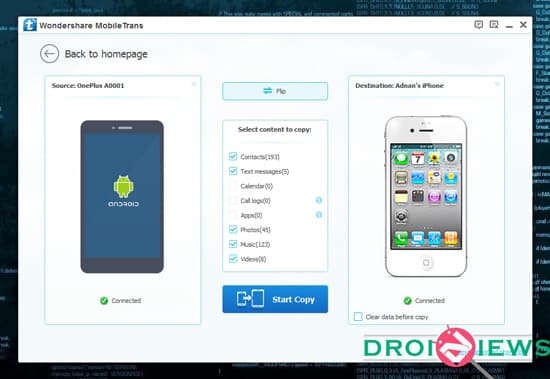
Task: Click the Flip swap arrows icon
Action: pos(268,91)
